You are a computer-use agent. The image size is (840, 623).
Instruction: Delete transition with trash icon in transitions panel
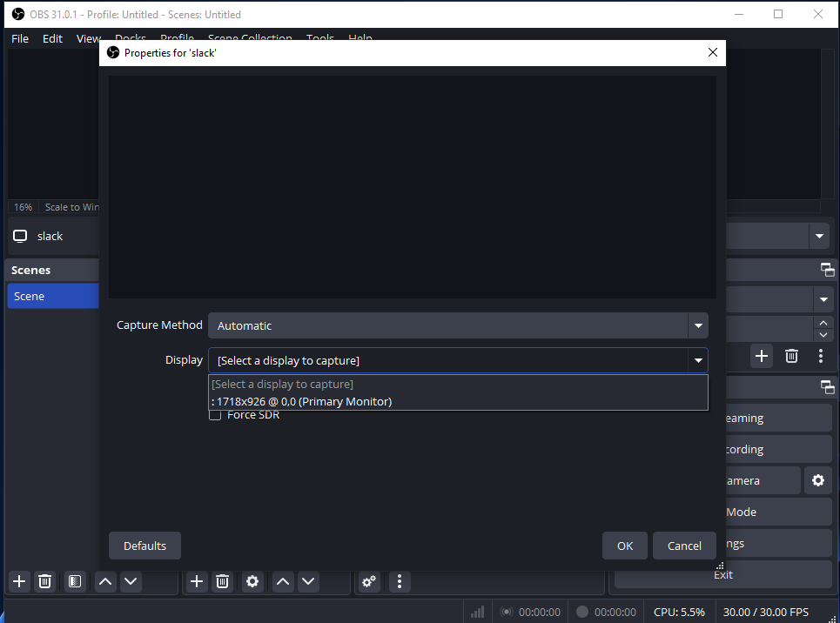791,356
